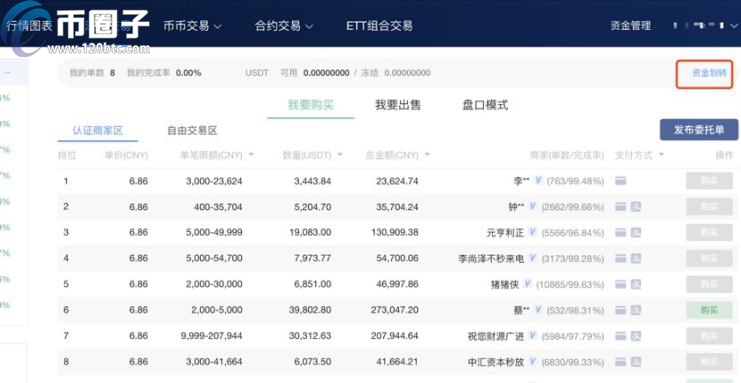
Task: Click merchant name 元亨利正
Action: (505, 233)
